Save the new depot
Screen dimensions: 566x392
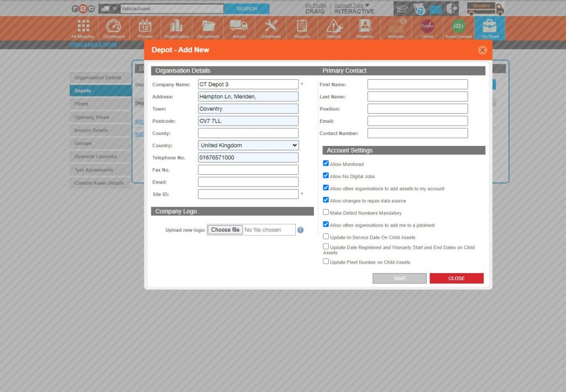click(399, 278)
